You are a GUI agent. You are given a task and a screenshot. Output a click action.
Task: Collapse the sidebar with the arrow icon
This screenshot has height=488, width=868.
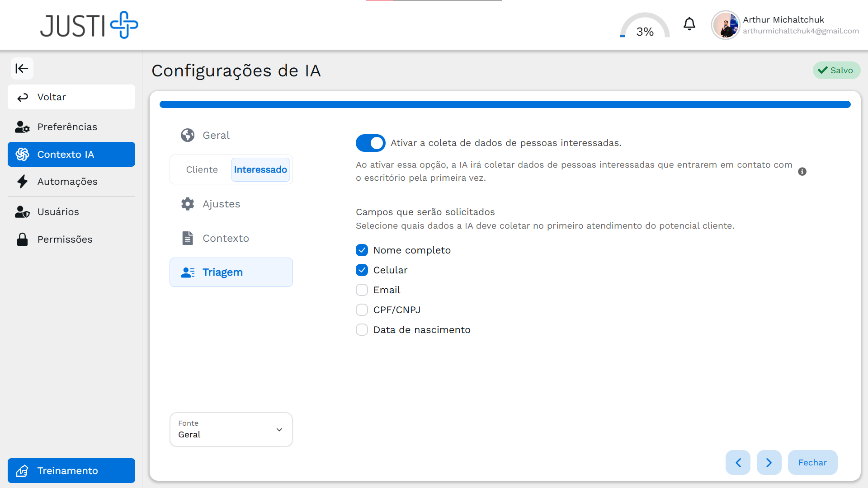click(22, 68)
